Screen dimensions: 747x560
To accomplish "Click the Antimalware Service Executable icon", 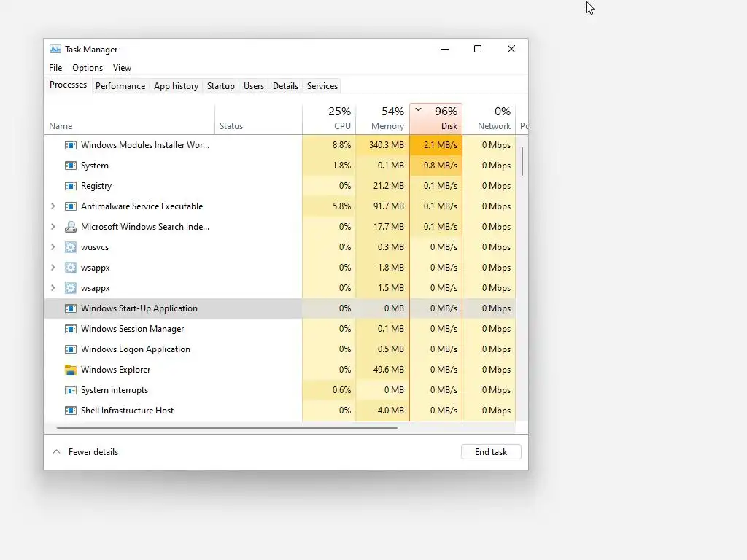I will [x=71, y=206].
